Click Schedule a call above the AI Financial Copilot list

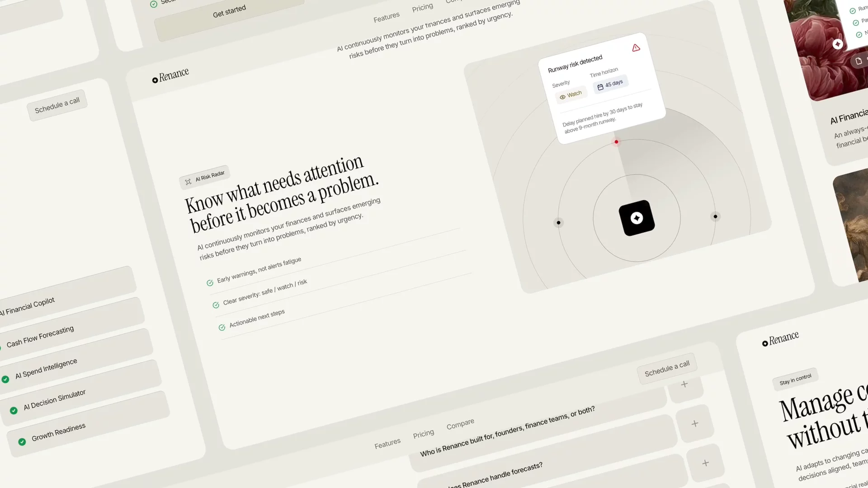point(57,105)
